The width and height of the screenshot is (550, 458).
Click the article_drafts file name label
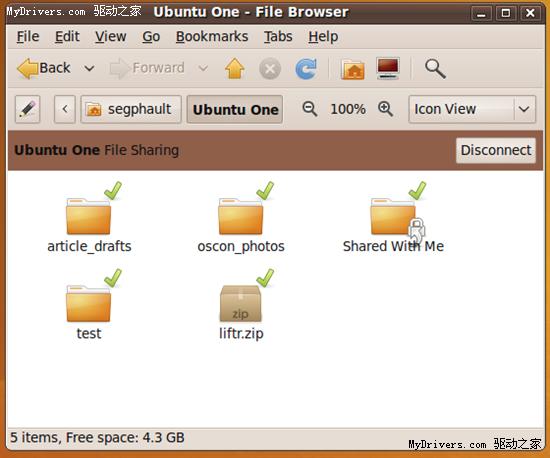(89, 247)
